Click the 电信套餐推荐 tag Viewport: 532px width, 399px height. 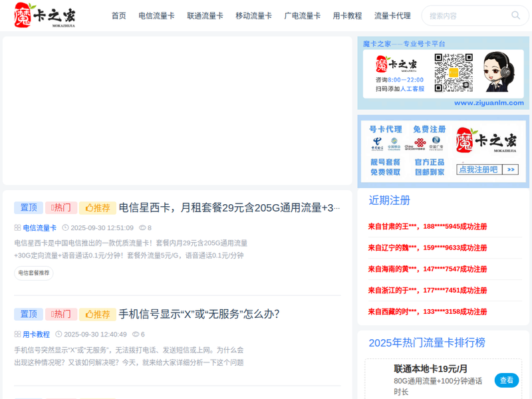click(34, 273)
